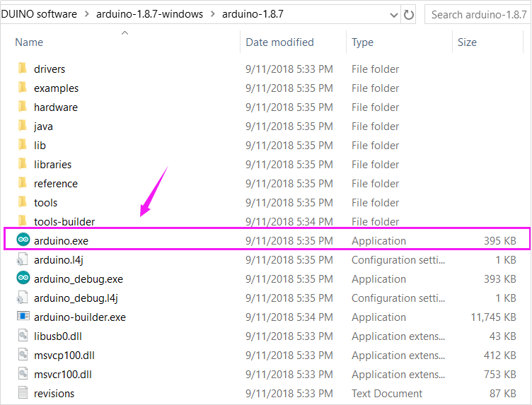Refresh the folder with the reload button

pos(408,15)
